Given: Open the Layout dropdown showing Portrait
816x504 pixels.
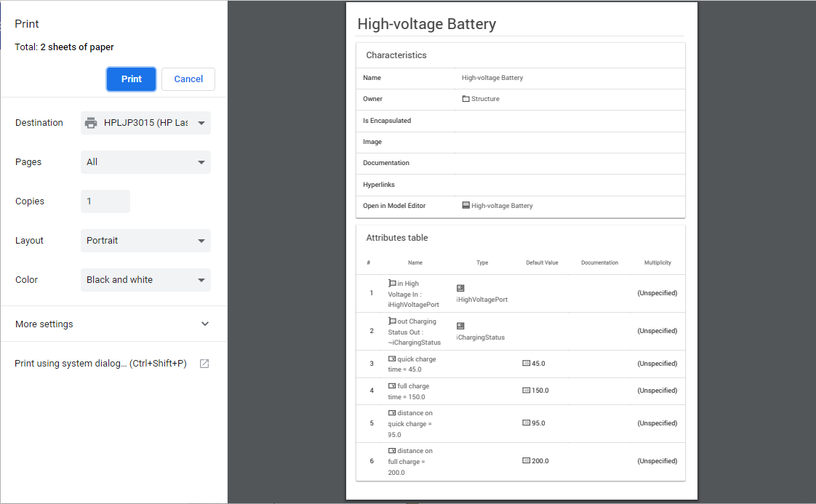Looking at the screenshot, I should coord(145,241).
